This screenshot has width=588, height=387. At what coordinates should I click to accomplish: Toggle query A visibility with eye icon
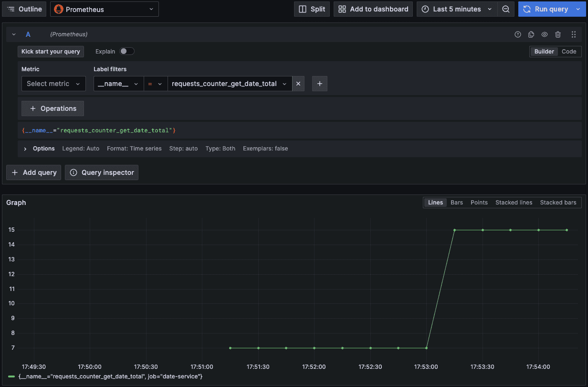pyautogui.click(x=544, y=34)
